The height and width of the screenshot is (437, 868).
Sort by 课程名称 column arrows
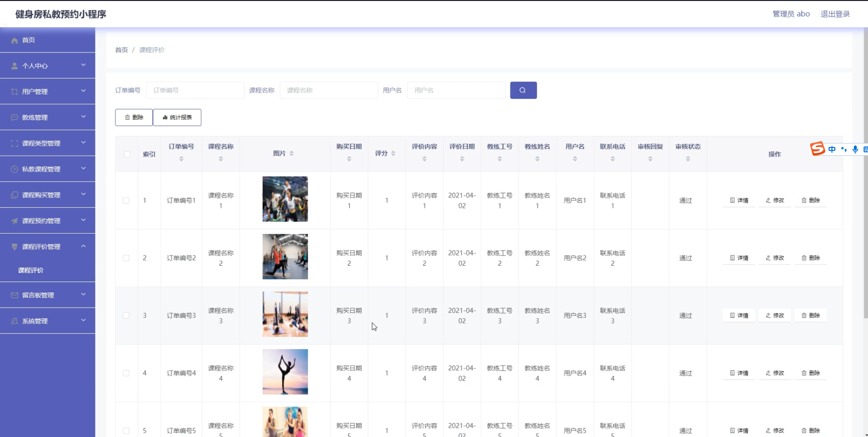pos(221,159)
